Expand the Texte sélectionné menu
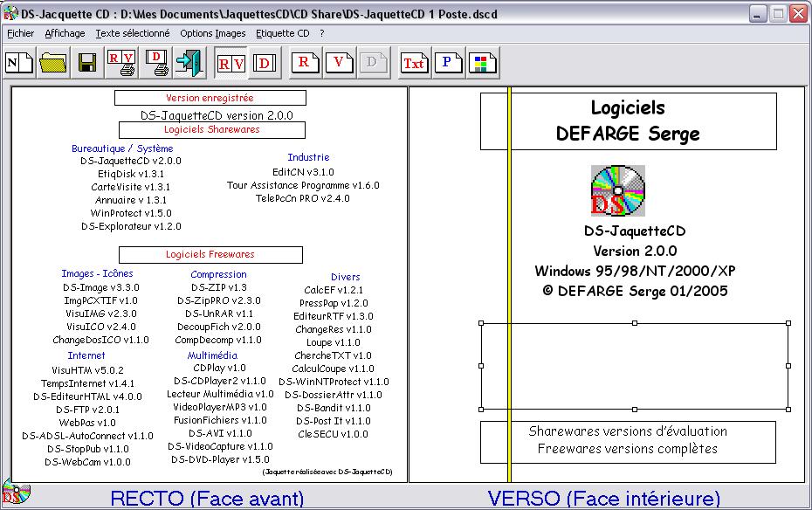This screenshot has width=812, height=510. (133, 33)
